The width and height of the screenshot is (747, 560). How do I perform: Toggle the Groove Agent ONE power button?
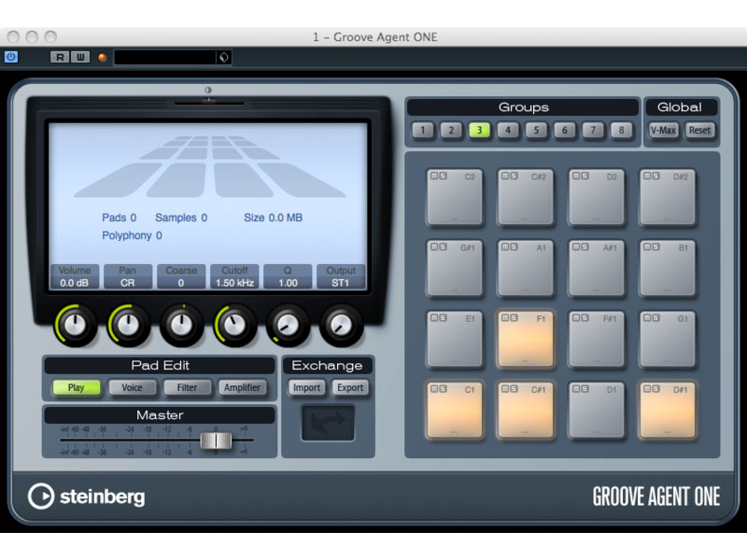(11, 56)
